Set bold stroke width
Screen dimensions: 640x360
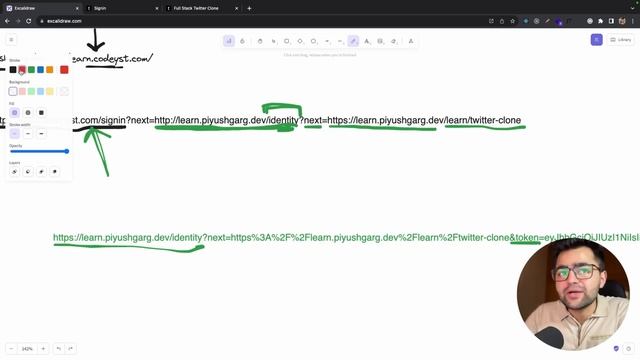coord(28,134)
